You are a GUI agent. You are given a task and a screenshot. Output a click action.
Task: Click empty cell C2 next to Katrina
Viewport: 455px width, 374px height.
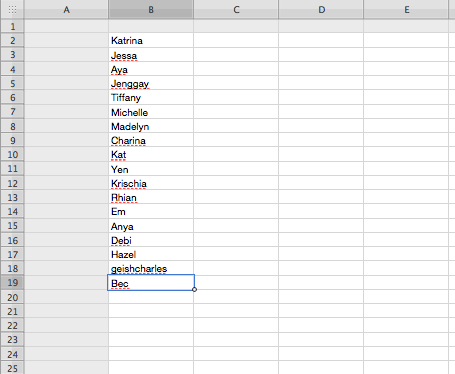[236, 40]
